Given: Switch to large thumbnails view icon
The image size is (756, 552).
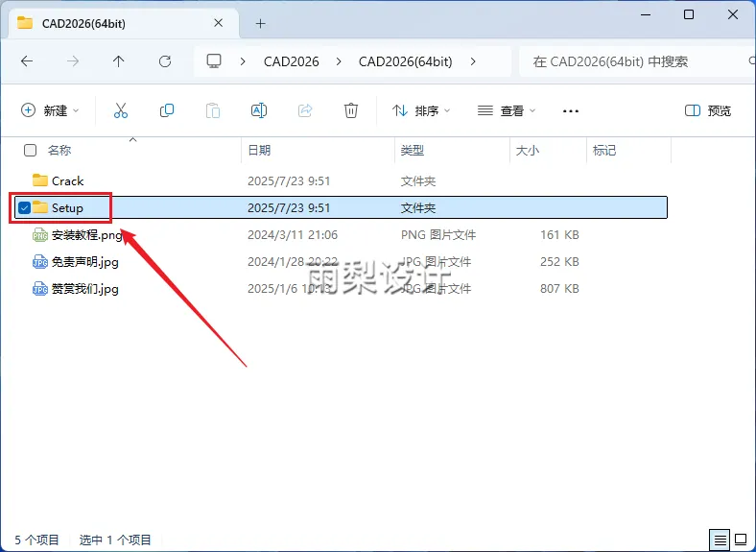Looking at the screenshot, I should 741,539.
